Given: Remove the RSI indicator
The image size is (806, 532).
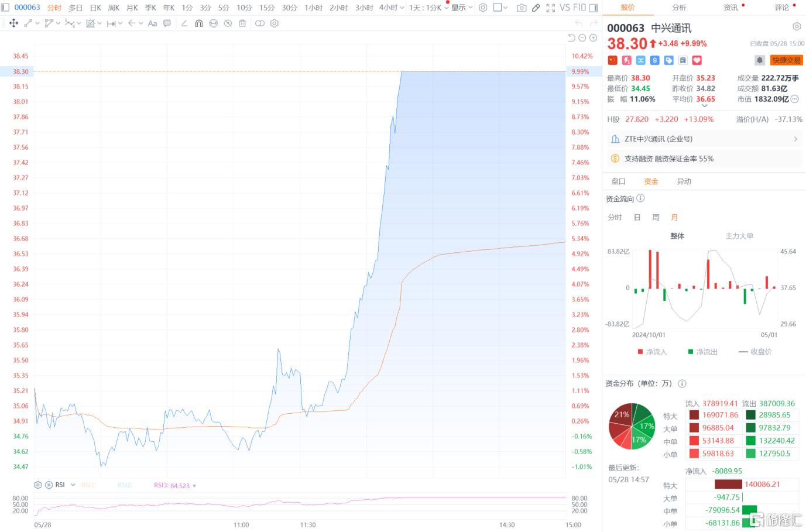Looking at the screenshot, I should click(49, 485).
